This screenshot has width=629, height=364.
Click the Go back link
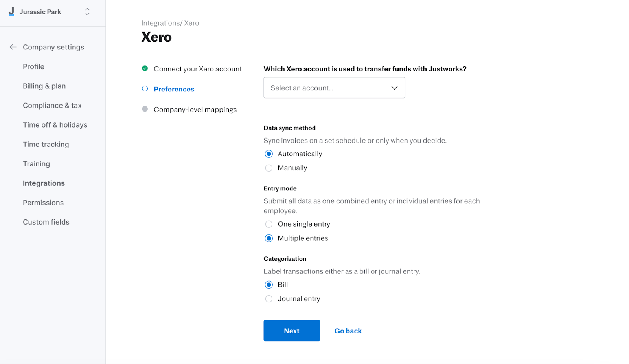click(x=348, y=331)
